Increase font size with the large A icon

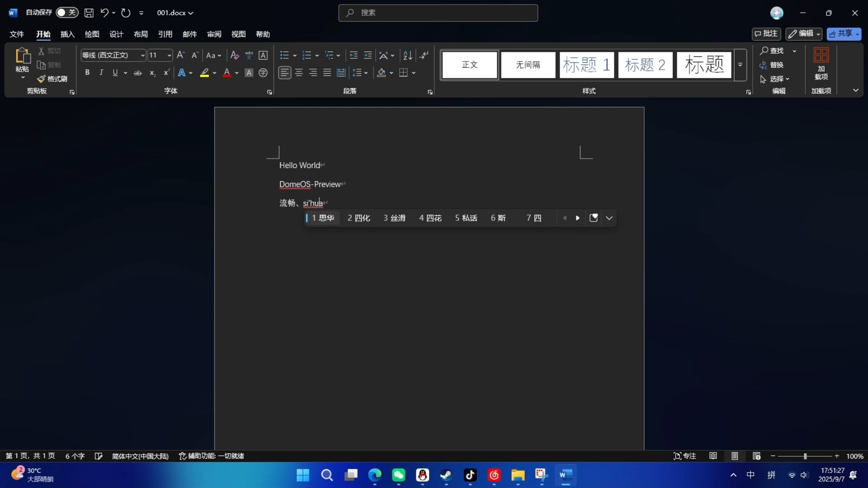coord(180,55)
